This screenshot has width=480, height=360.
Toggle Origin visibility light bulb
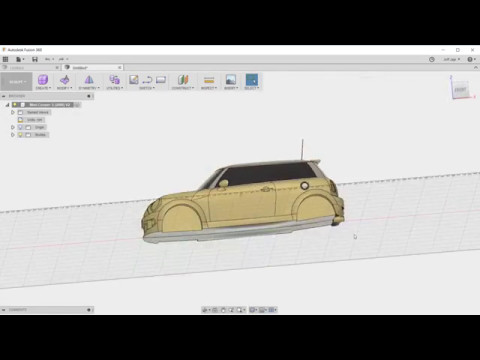20,127
